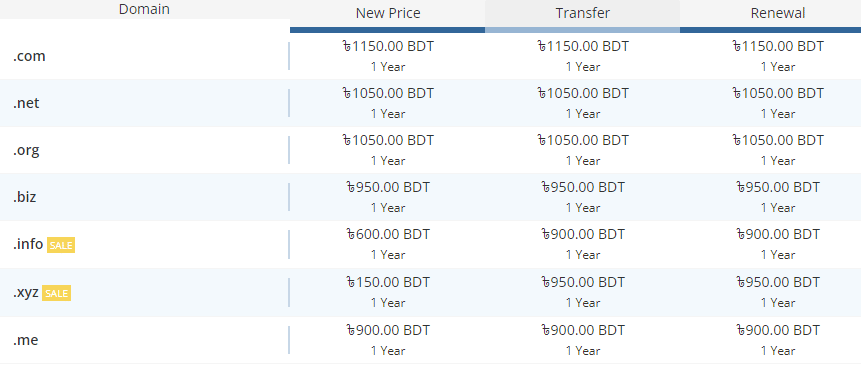Viewport: 861px width, 368px height.
Task: Select the New Price column tab
Action: coord(388,14)
